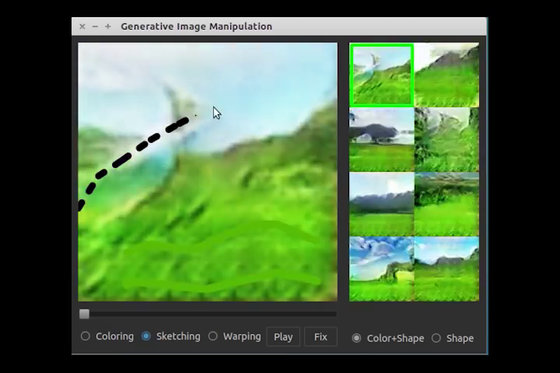Image resolution: width=560 pixels, height=373 pixels.
Task: Choose the Shape radio option
Action: coord(436,338)
